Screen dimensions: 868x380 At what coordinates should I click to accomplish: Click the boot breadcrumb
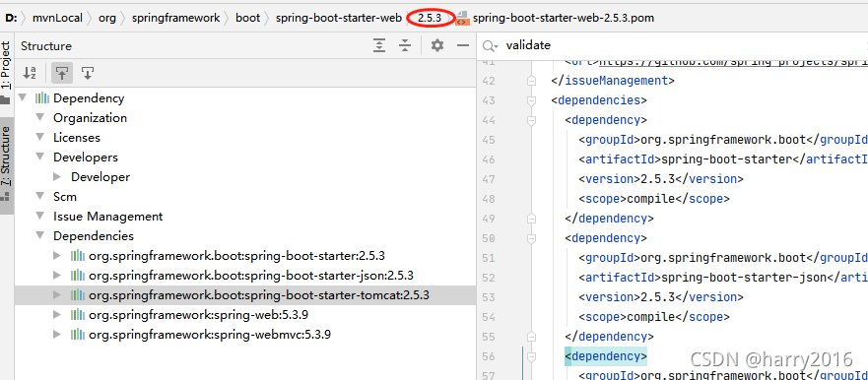pos(247,18)
